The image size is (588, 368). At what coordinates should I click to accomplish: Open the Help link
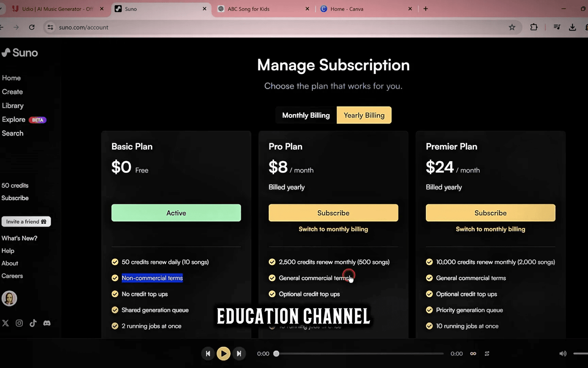(x=8, y=251)
